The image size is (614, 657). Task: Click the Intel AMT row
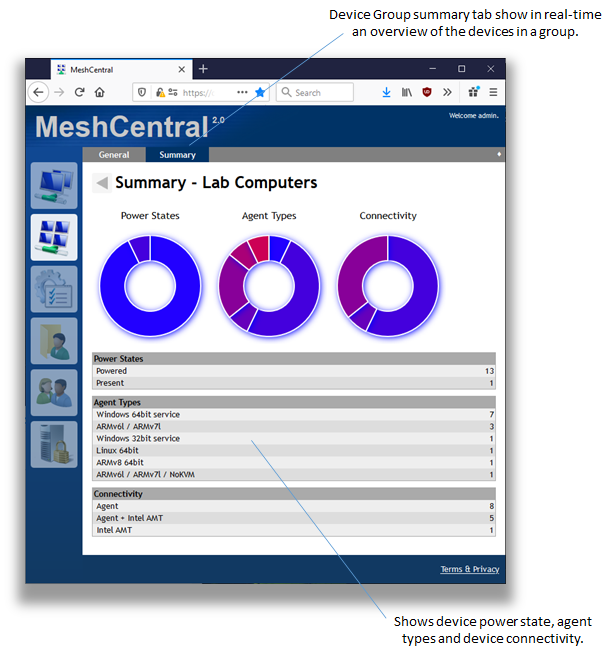[x=294, y=530]
